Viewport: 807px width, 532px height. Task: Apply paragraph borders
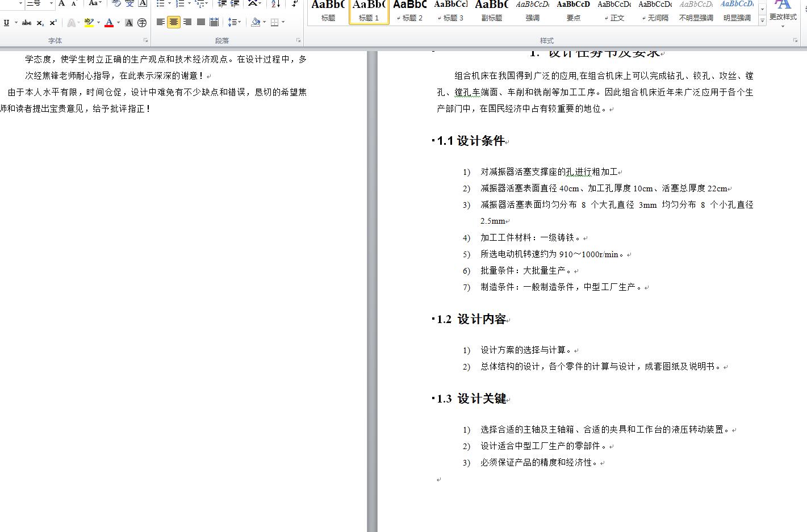click(x=275, y=22)
